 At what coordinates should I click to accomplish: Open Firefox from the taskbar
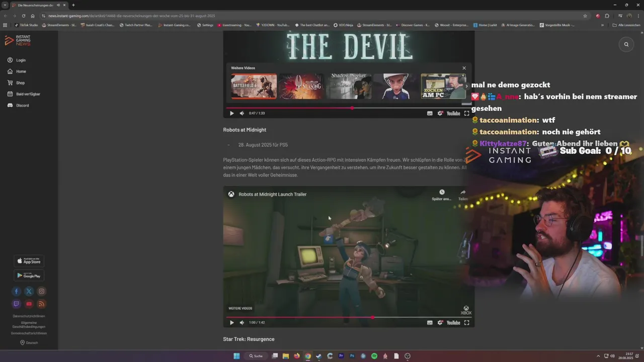(x=297, y=356)
